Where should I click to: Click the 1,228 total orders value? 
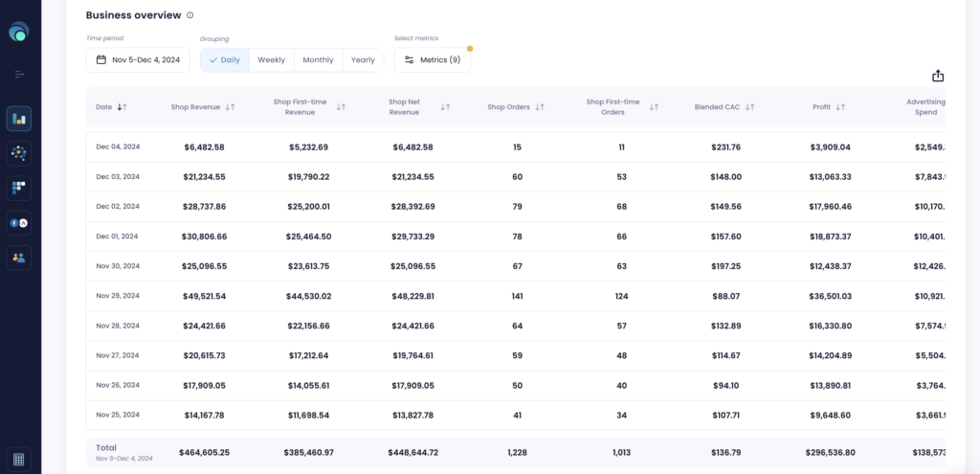pos(517,452)
